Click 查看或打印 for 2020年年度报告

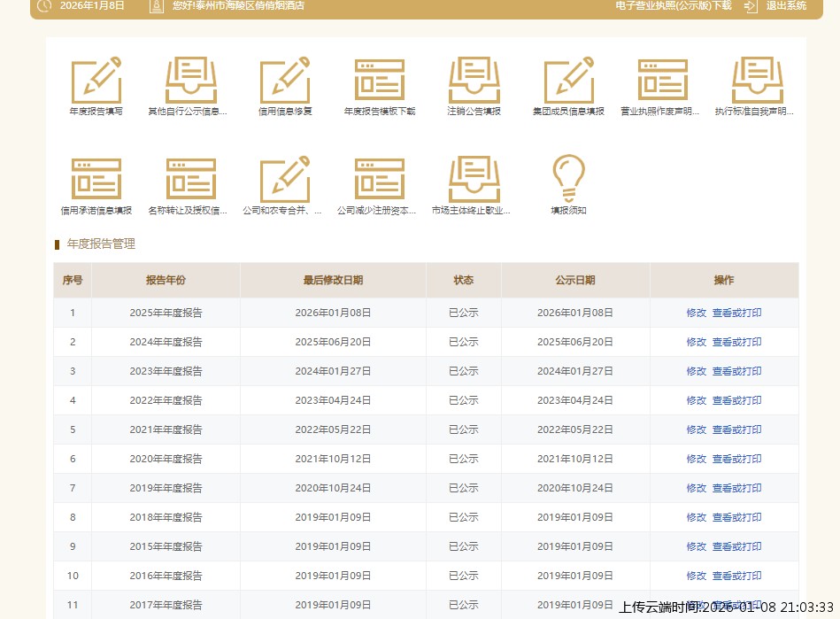[736, 459]
